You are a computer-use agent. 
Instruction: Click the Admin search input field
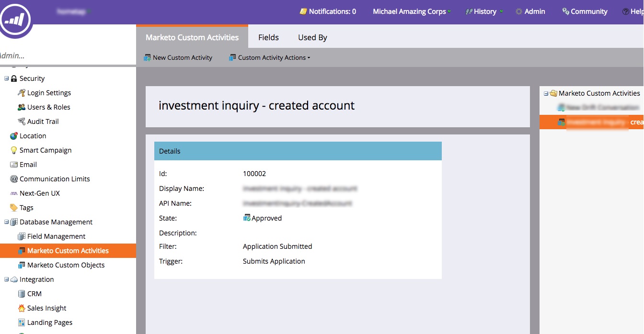68,56
